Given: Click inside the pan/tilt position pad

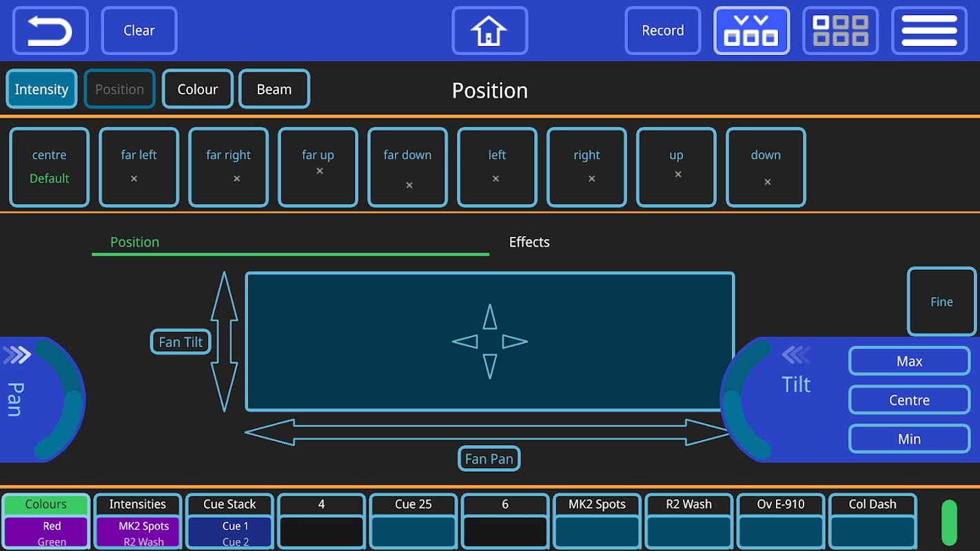Looking at the screenshot, I should (x=490, y=342).
